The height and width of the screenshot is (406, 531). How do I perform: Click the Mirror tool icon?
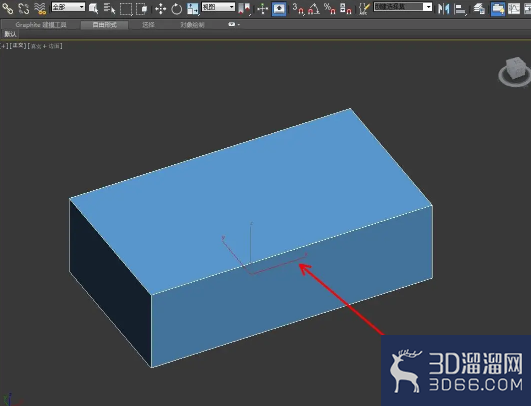pyautogui.click(x=443, y=9)
